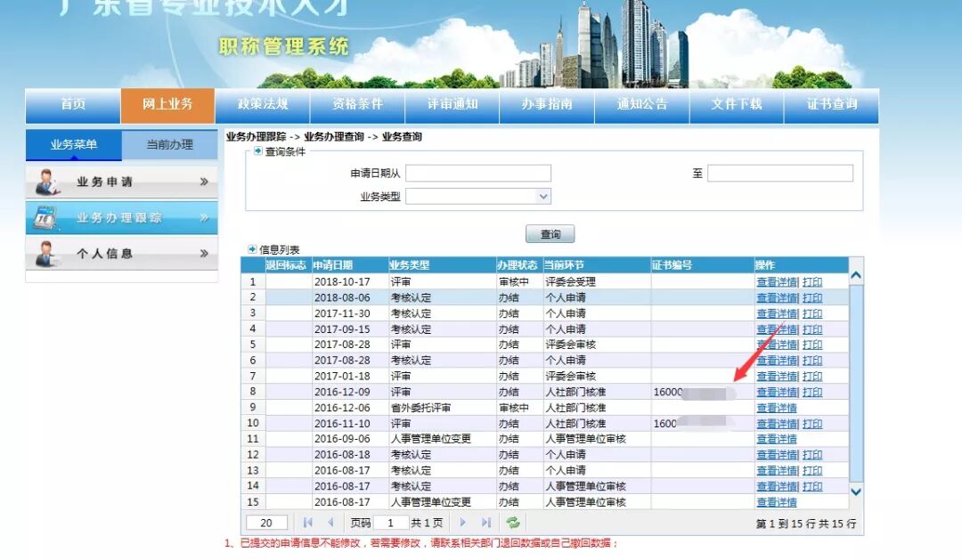Click 打印 on the 2018-08-06 row

(811, 297)
